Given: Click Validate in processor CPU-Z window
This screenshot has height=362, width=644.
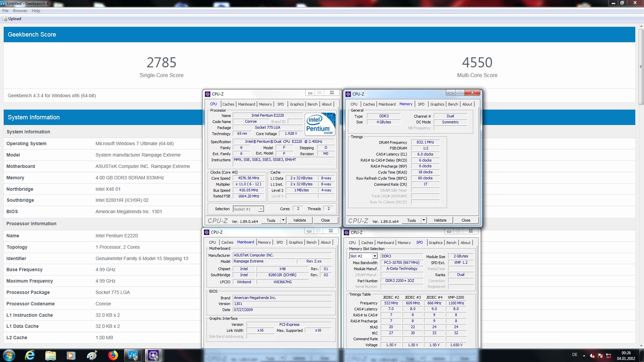Looking at the screenshot, I should (x=300, y=220).
